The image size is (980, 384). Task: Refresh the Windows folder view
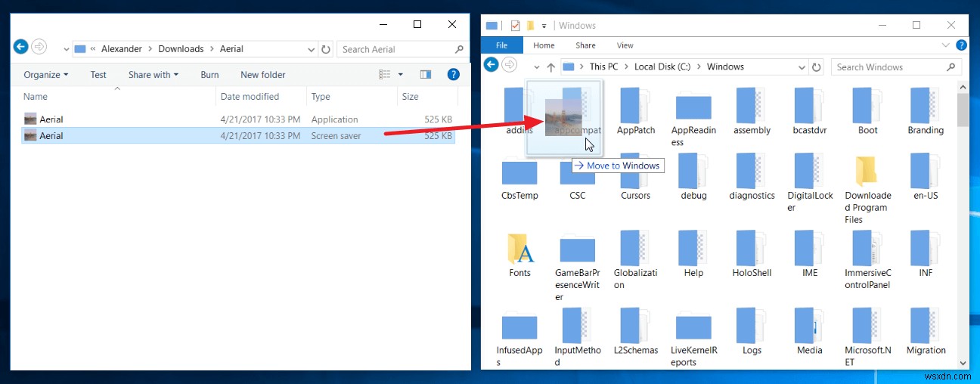coord(817,67)
